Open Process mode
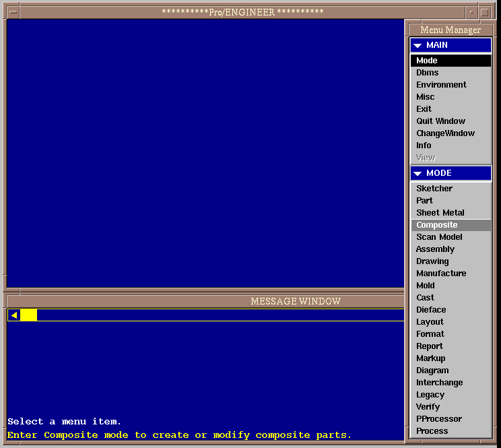The height and width of the screenshot is (448, 501). click(x=451, y=431)
